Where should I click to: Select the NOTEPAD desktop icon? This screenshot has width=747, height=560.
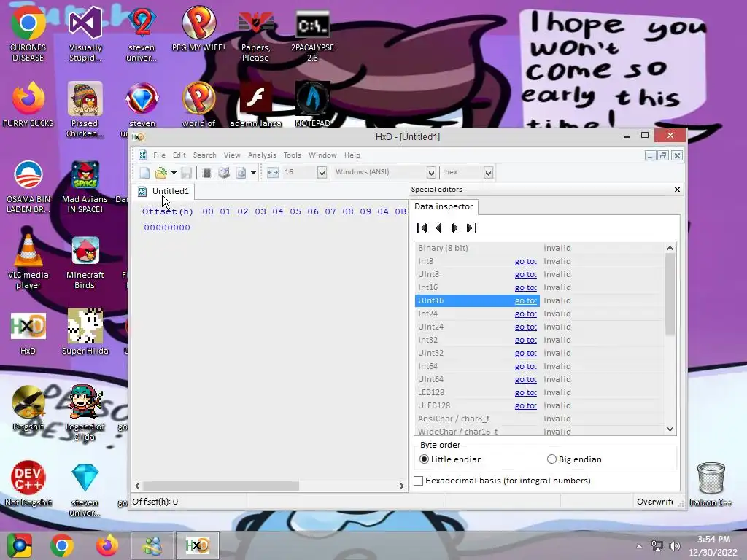(312, 105)
